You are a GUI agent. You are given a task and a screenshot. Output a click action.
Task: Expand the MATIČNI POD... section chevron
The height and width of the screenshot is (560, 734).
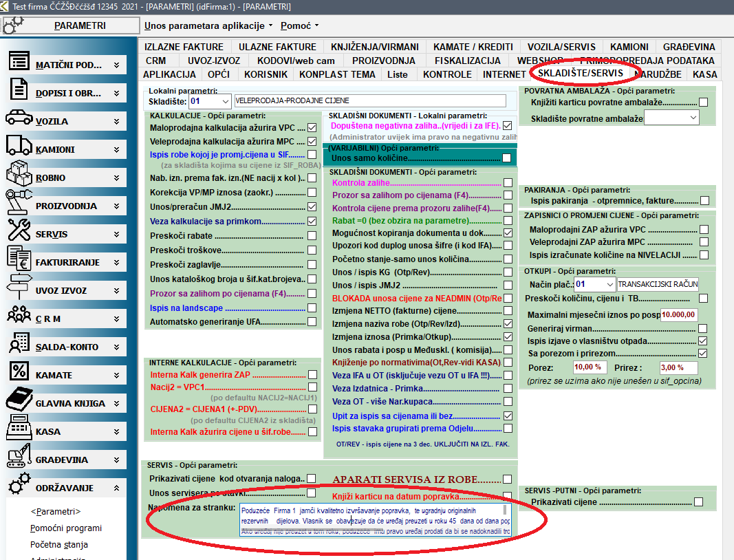point(116,65)
